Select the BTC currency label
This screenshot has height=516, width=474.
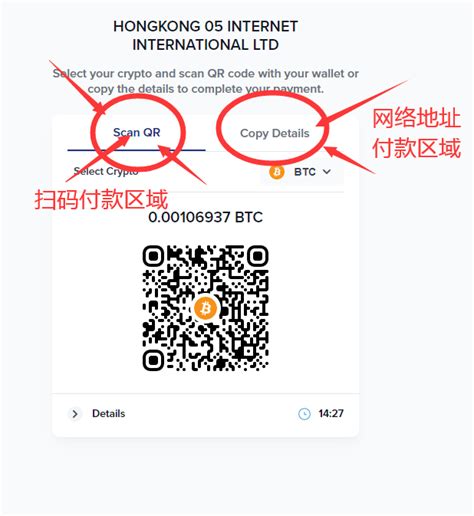pos(305,172)
